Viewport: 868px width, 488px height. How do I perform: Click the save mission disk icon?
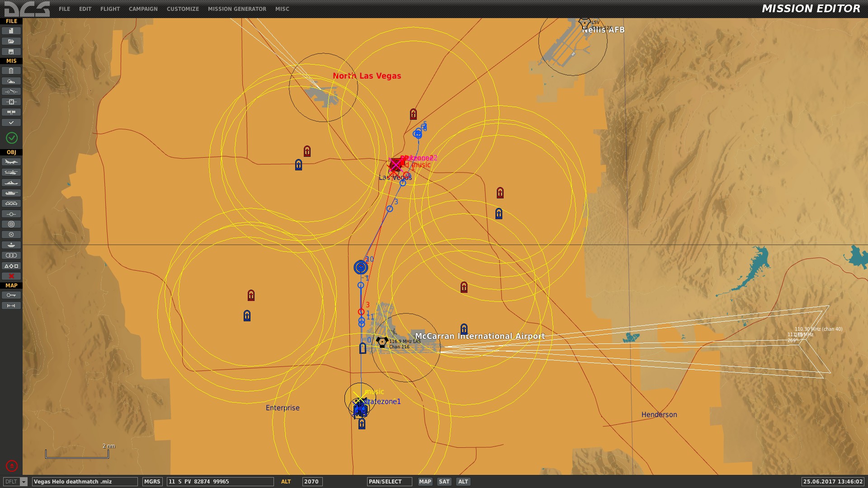pyautogui.click(x=11, y=52)
